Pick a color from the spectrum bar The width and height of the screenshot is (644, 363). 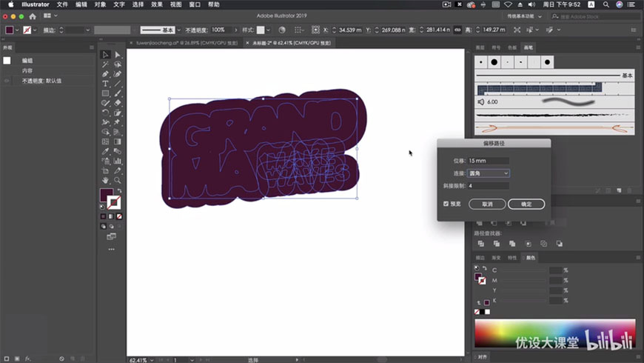pos(555,334)
